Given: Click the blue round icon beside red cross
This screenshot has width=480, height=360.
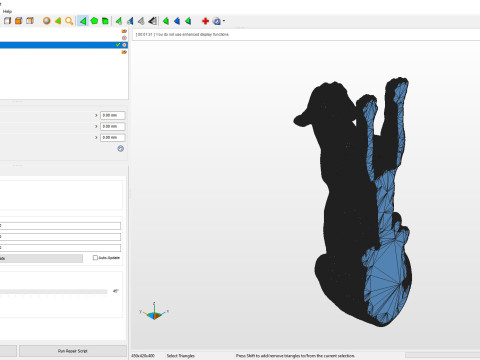Looking at the screenshot, I should click(x=217, y=21).
